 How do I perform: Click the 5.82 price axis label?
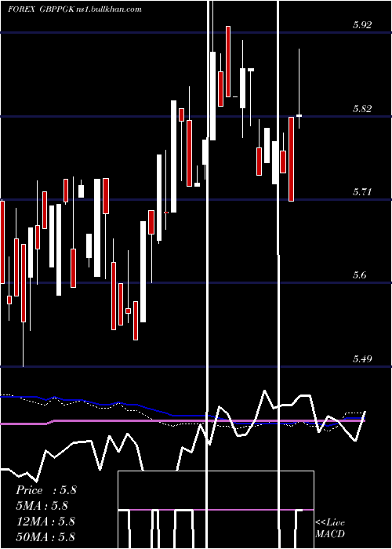pos(362,109)
